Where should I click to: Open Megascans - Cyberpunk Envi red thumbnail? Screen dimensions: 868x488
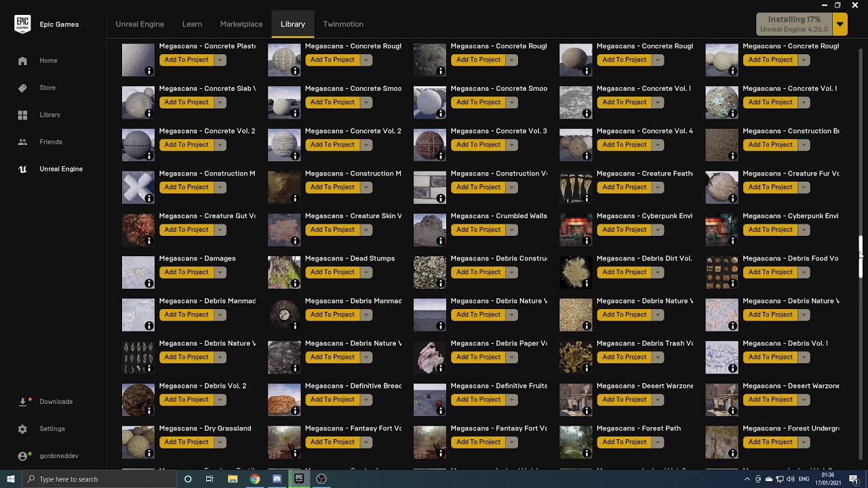coord(576,229)
